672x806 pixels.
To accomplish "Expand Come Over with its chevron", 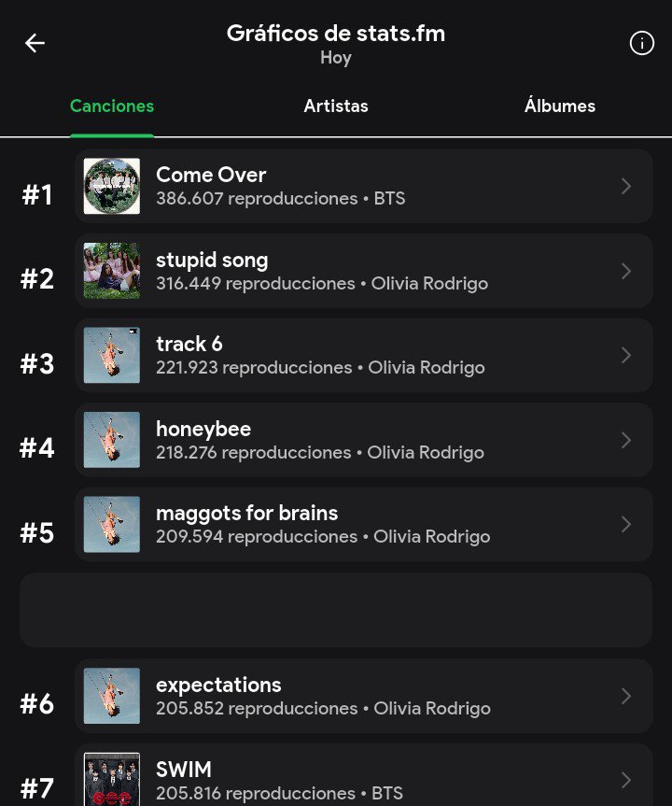I will tap(625, 186).
